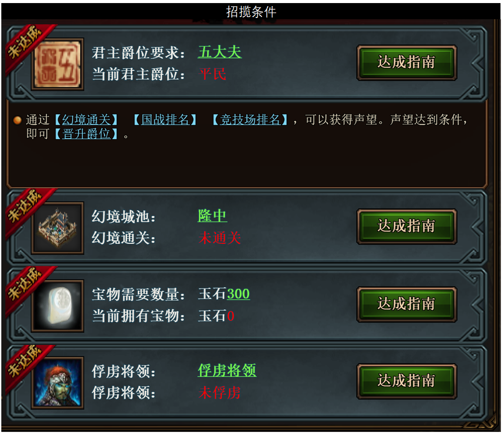Click the green 隆中 city link
The image size is (504, 435).
pyautogui.click(x=213, y=216)
